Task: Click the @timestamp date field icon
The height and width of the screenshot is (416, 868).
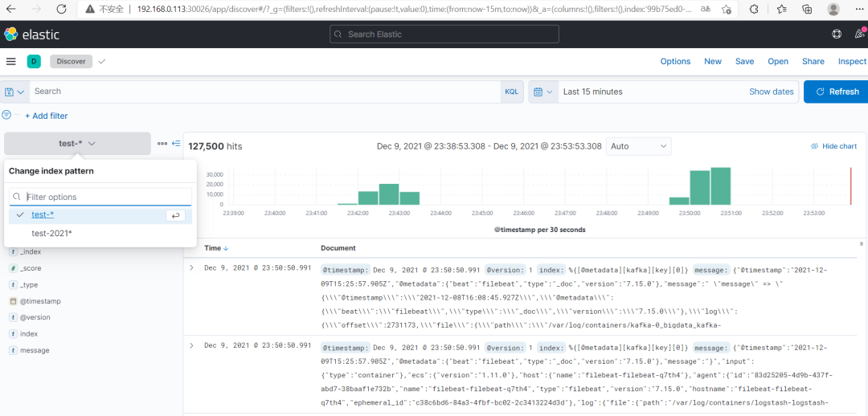Action: pos(14,301)
